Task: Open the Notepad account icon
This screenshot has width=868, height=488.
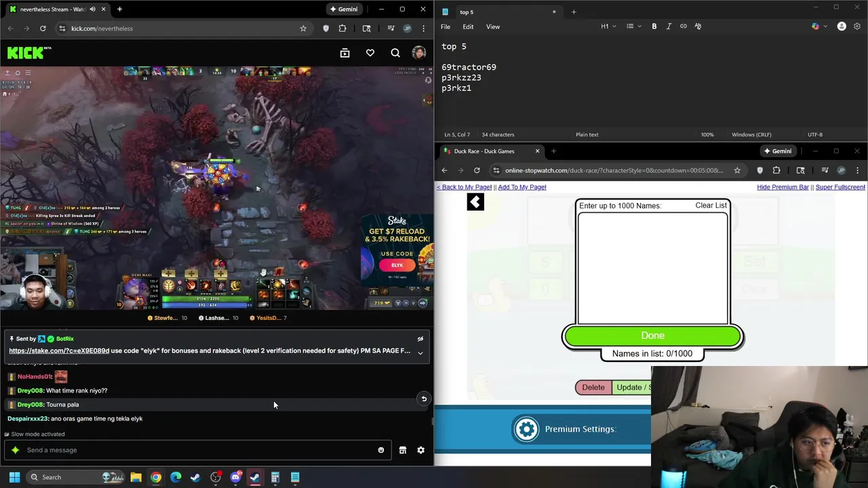Action: tap(842, 26)
